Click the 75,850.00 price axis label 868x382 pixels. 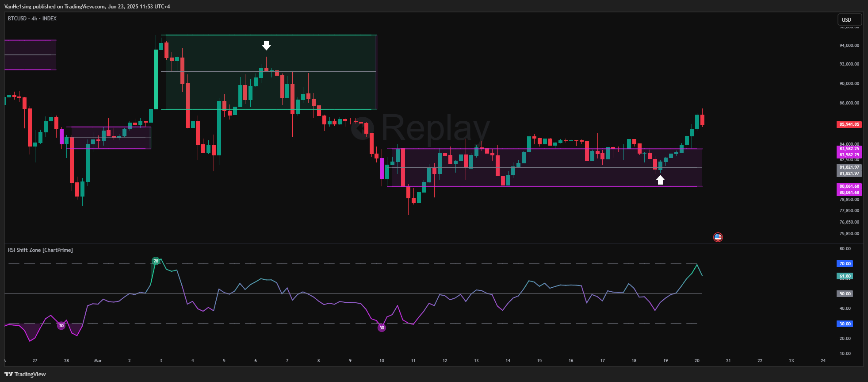coord(849,234)
